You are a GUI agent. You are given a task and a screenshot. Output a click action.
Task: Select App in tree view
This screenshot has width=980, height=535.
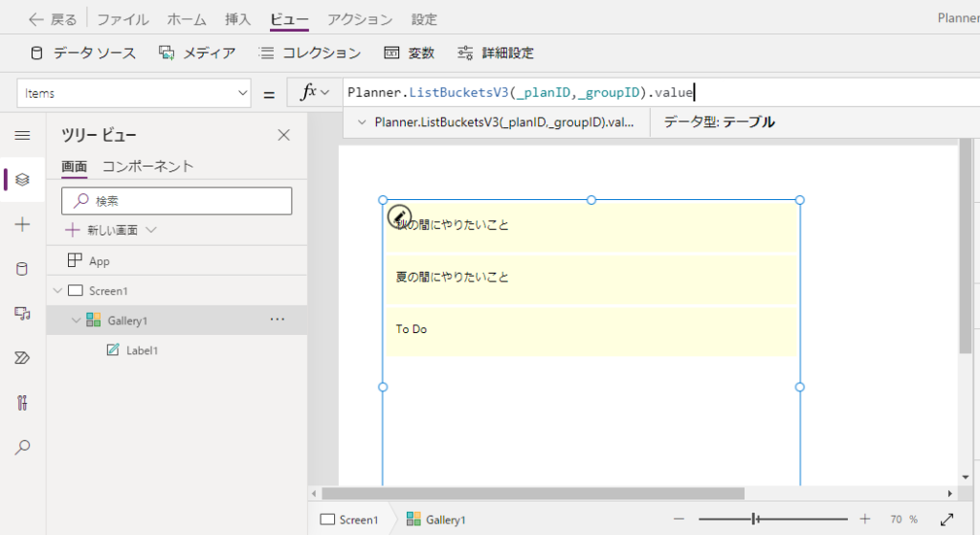(177, 260)
